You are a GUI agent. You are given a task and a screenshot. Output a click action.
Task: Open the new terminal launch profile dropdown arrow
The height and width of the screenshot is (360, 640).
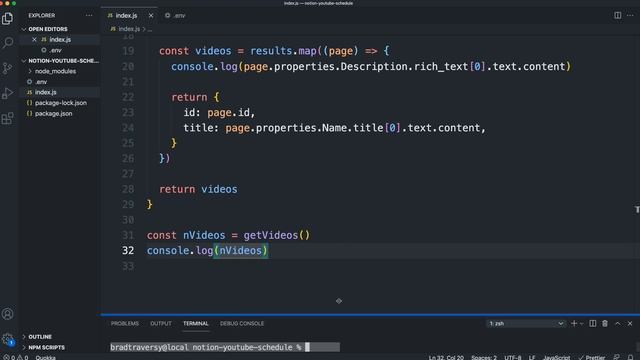tap(582, 324)
